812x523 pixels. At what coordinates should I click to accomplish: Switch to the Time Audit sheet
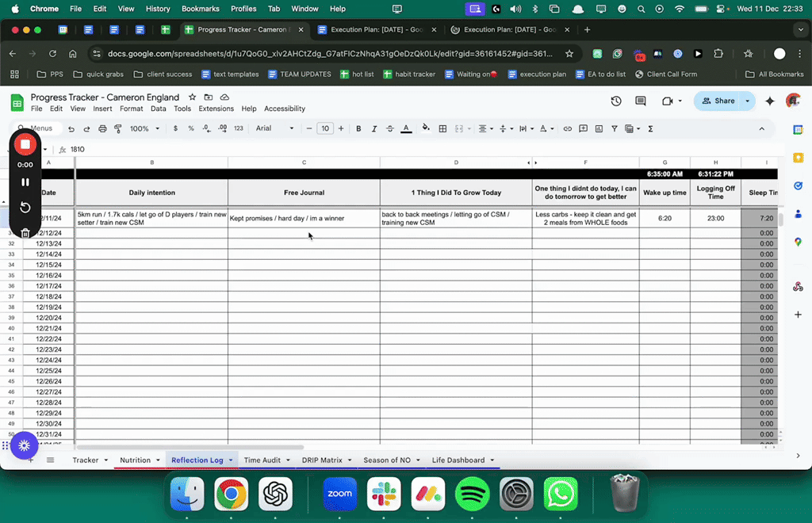(x=262, y=460)
